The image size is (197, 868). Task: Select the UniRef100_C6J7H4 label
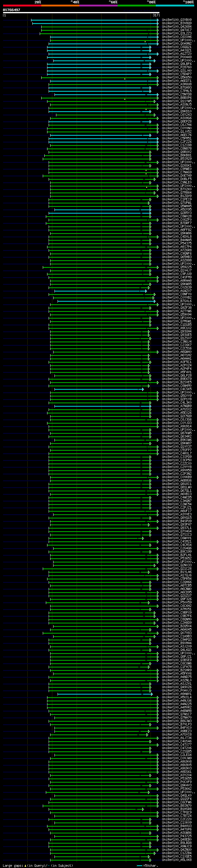tap(177, 125)
